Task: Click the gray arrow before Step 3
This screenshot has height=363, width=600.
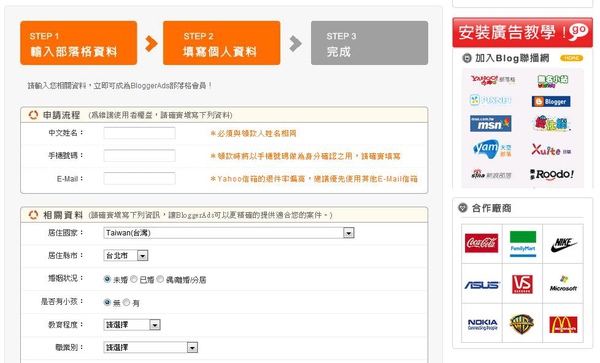Action: pyautogui.click(x=295, y=43)
